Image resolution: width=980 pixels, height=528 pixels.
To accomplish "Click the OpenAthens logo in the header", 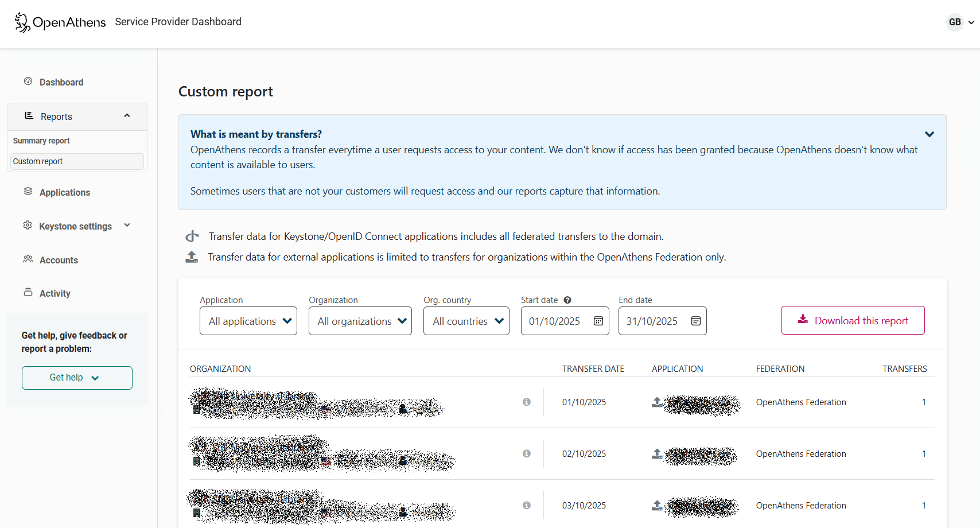I will (60, 22).
